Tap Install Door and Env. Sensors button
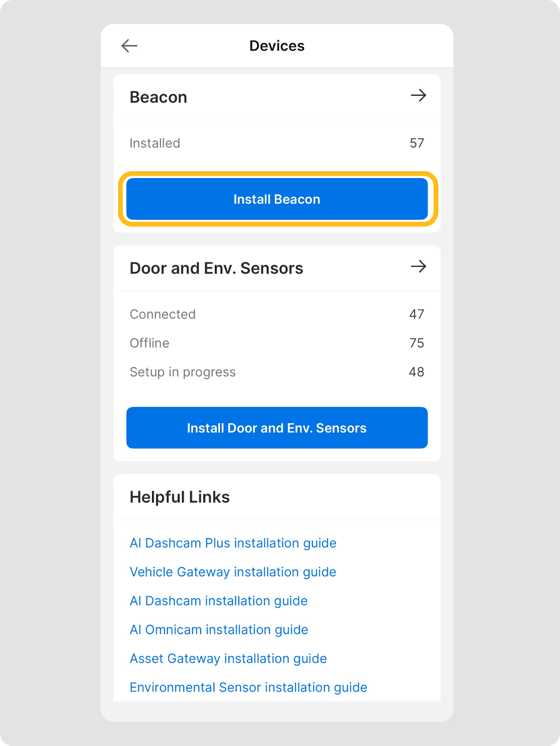560x746 pixels. click(x=277, y=428)
